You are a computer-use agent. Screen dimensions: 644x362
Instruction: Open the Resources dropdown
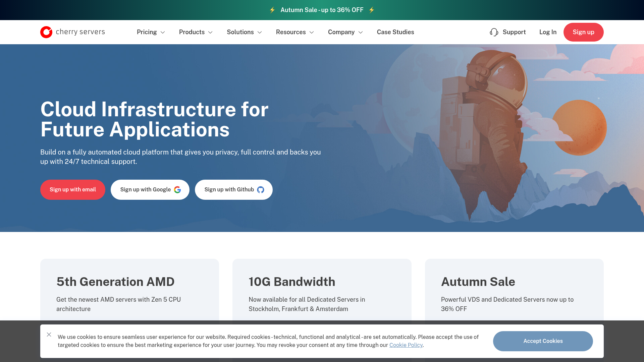294,32
